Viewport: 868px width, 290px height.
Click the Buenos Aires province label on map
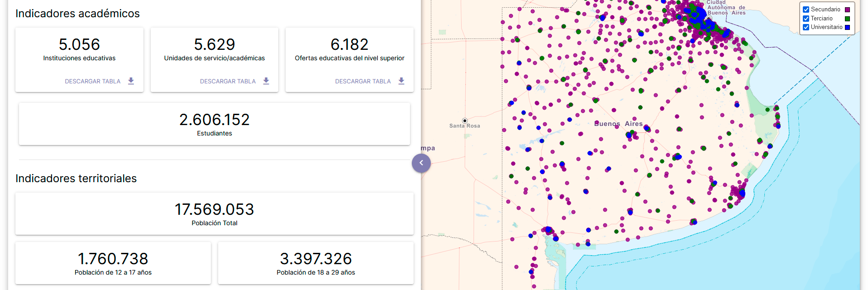click(x=618, y=124)
